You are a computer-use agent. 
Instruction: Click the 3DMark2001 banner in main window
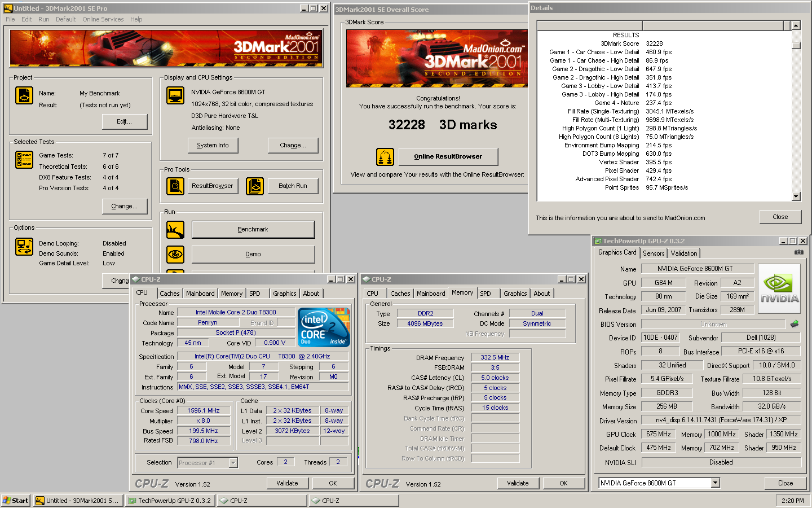point(166,49)
